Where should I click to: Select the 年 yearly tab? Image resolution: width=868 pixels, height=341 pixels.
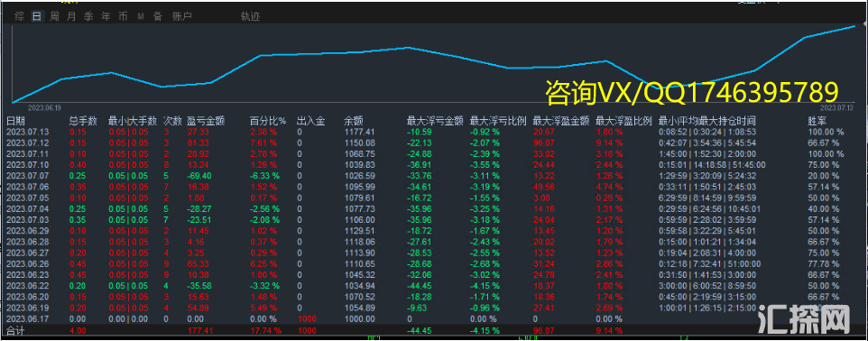(106, 16)
